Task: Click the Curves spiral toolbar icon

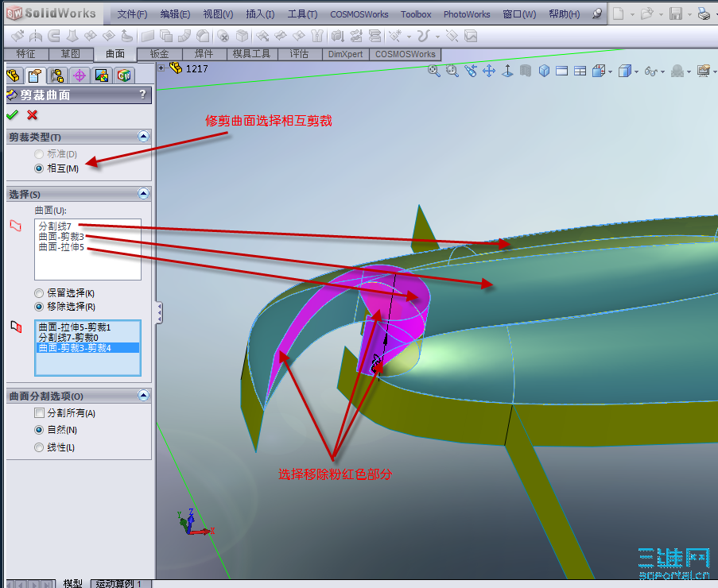Action: click(x=424, y=36)
